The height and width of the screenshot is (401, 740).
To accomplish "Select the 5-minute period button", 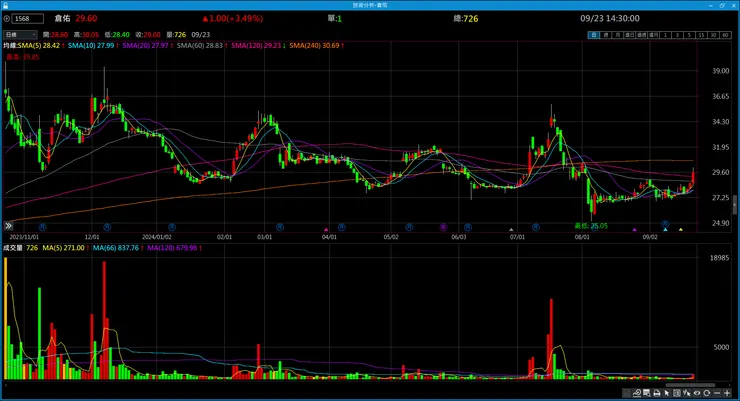I will [689, 35].
